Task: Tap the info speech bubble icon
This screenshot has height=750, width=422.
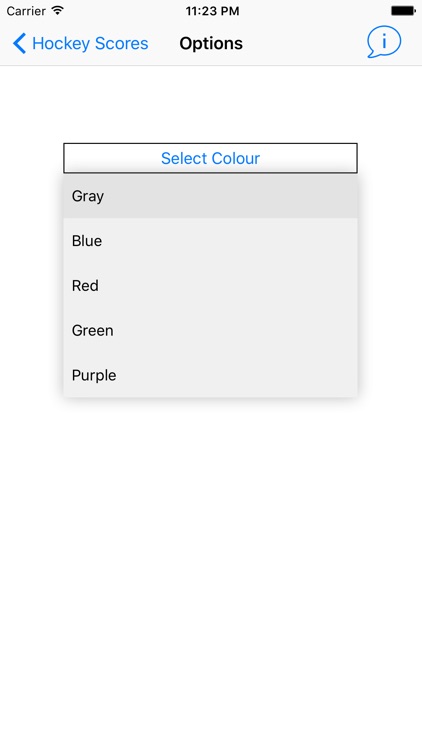Action: 384,43
